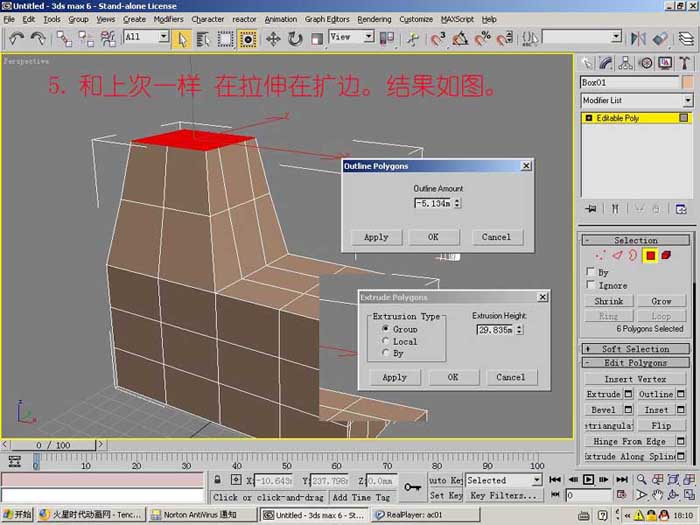700x525 pixels.
Task: Click the Undo arrow icon
Action: (16, 39)
